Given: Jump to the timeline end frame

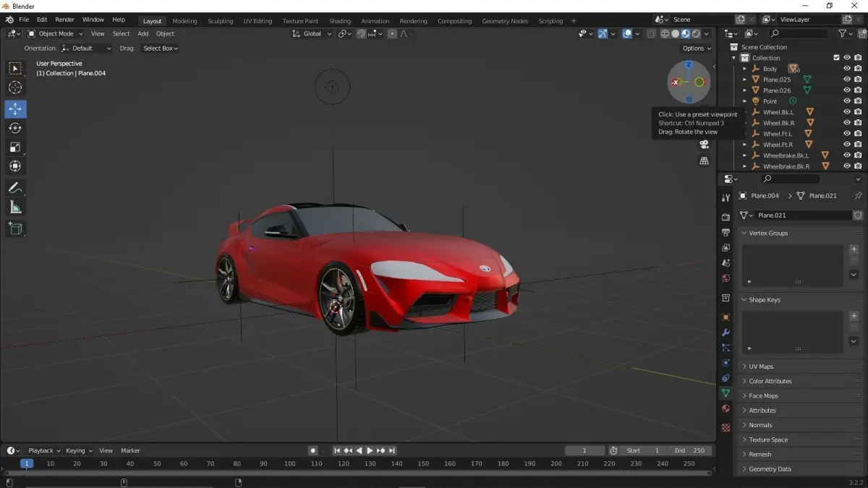Looking at the screenshot, I should pyautogui.click(x=392, y=450).
